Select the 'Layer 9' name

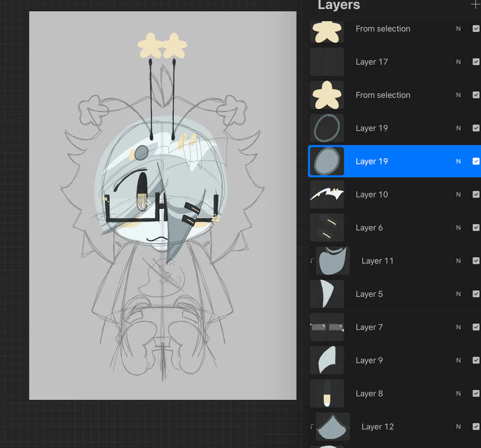click(369, 360)
